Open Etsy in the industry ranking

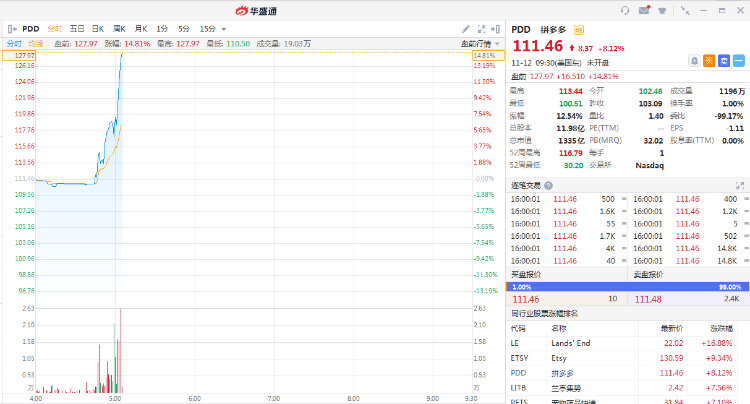(559, 357)
